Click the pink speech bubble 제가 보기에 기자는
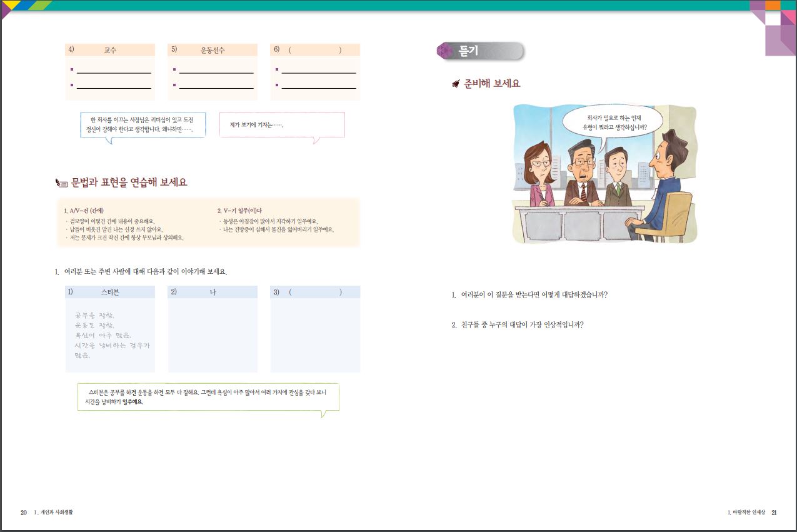Viewport: 797px width, 532px height. (x=282, y=125)
